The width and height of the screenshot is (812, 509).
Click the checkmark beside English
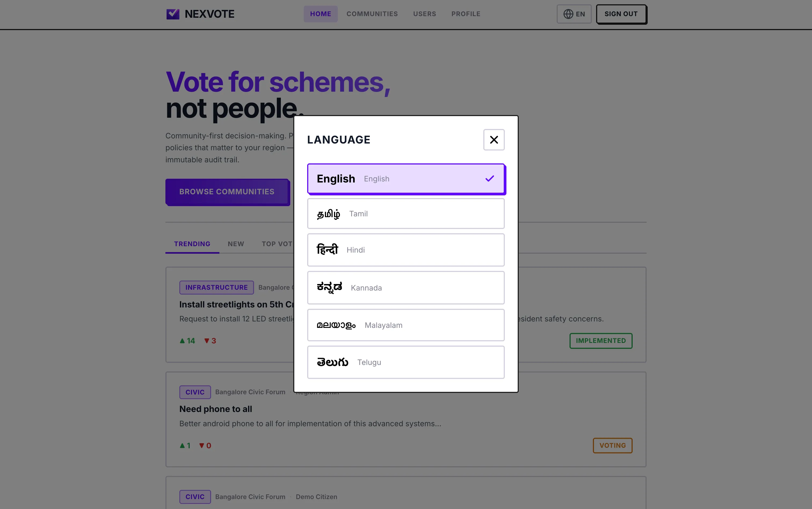click(x=490, y=178)
